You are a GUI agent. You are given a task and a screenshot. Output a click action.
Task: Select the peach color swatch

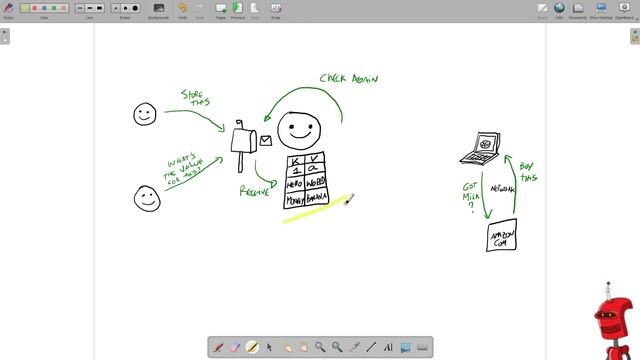pos(63,8)
